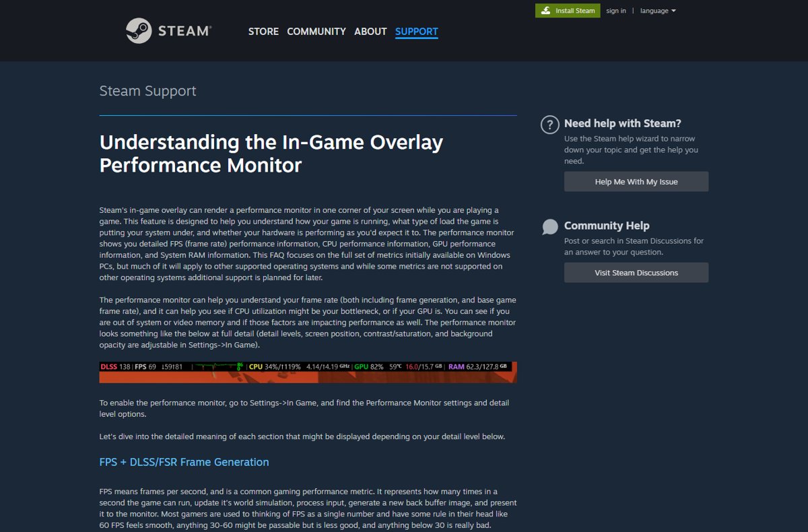
Task: Click the performance monitor overlay image
Action: [308, 372]
